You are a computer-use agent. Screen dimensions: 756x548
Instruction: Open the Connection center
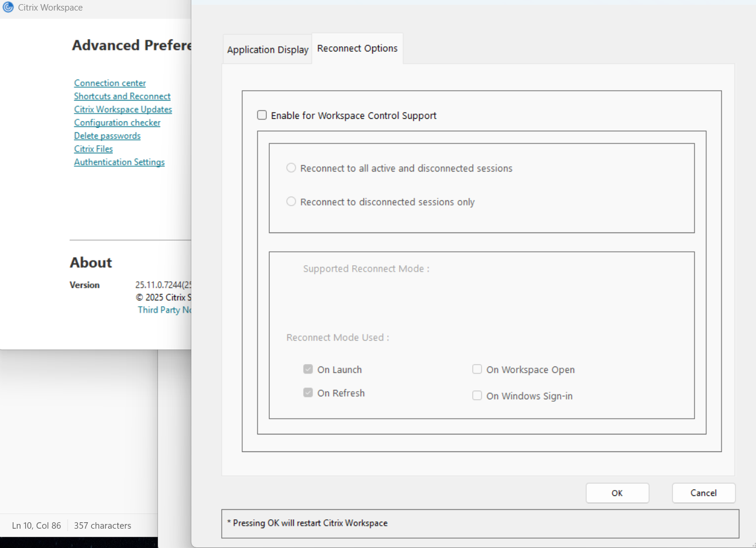tap(109, 83)
